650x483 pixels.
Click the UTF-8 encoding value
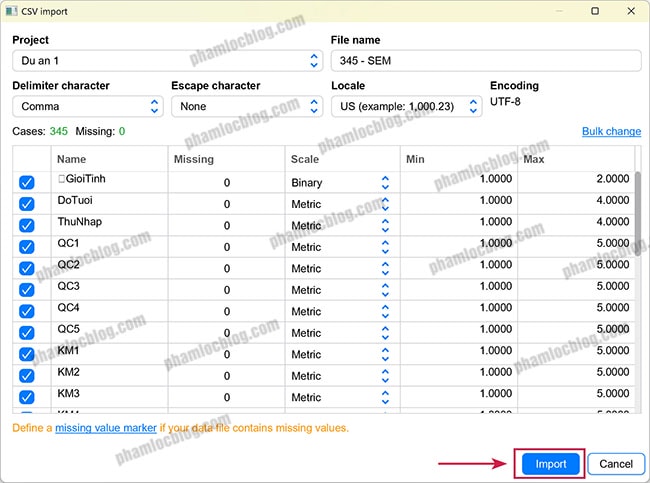pos(505,102)
